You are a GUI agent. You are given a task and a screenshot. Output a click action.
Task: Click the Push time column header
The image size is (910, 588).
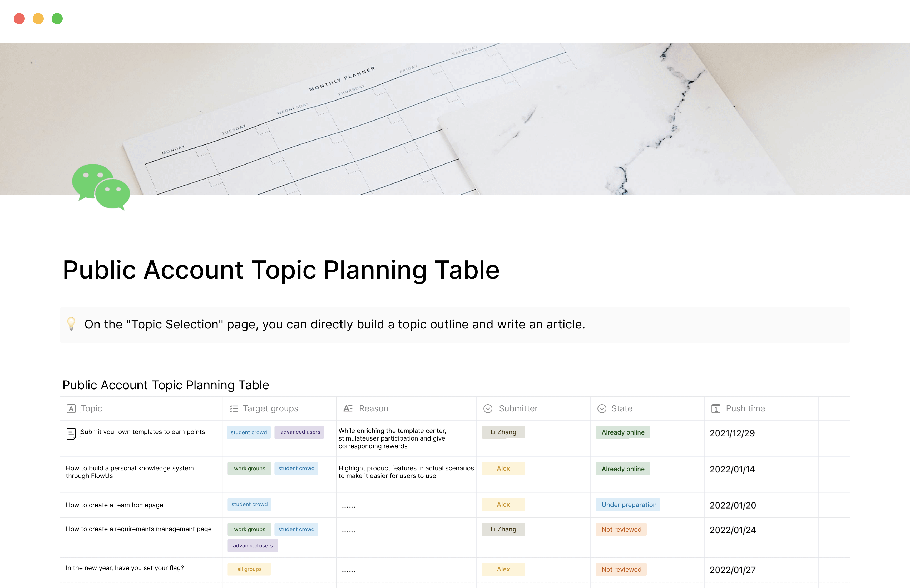coord(745,408)
